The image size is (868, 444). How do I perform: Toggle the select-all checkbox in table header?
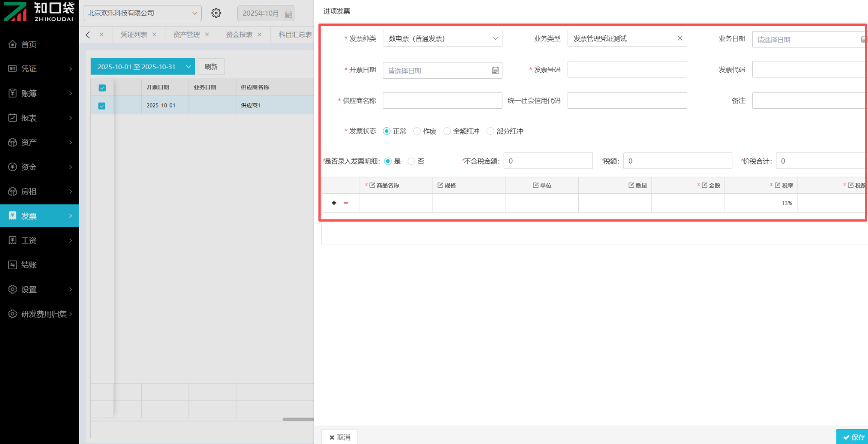click(x=102, y=88)
